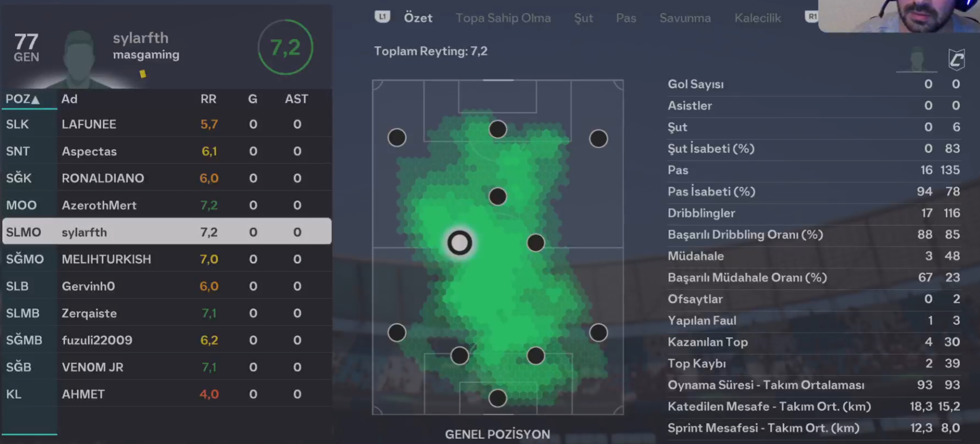Open the Kalecilik tab
The height and width of the screenshot is (444, 980).
[x=757, y=18]
